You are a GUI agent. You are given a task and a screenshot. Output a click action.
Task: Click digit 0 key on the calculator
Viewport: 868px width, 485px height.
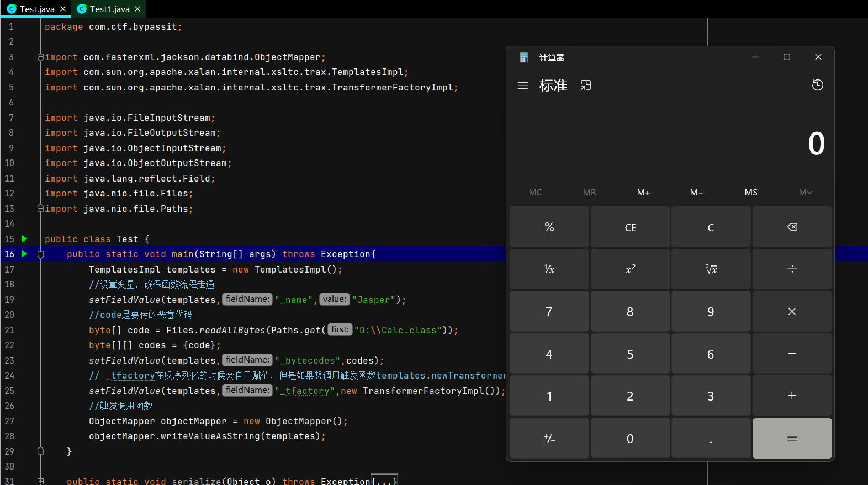pyautogui.click(x=630, y=438)
